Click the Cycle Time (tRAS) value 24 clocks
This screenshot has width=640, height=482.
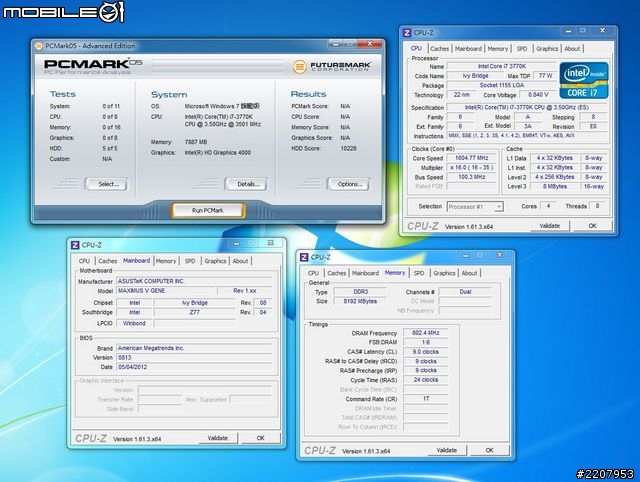(x=425, y=380)
